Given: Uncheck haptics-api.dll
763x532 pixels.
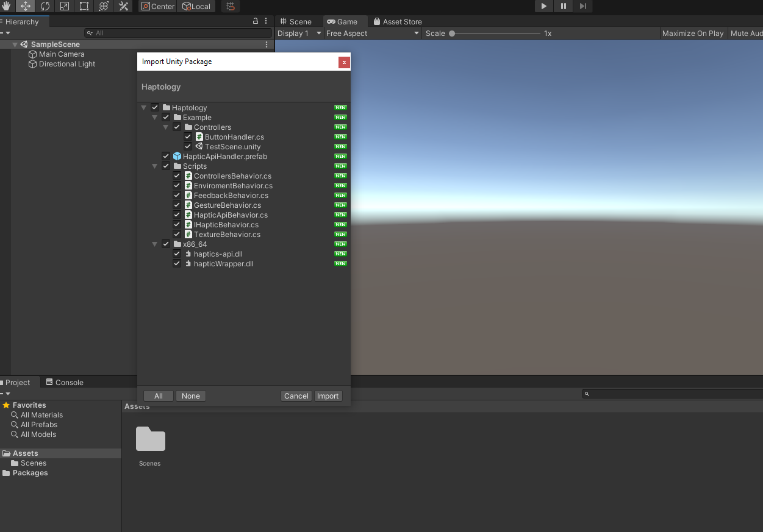Looking at the screenshot, I should (177, 254).
